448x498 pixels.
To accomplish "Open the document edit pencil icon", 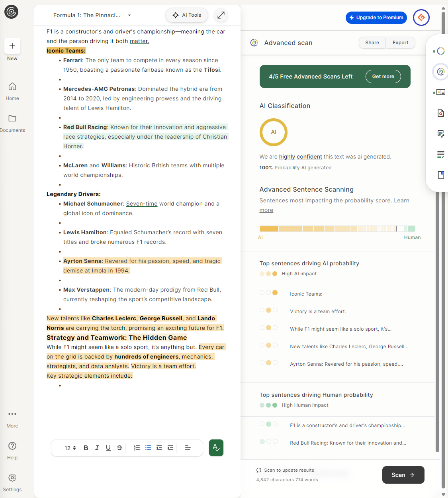I will (441, 134).
